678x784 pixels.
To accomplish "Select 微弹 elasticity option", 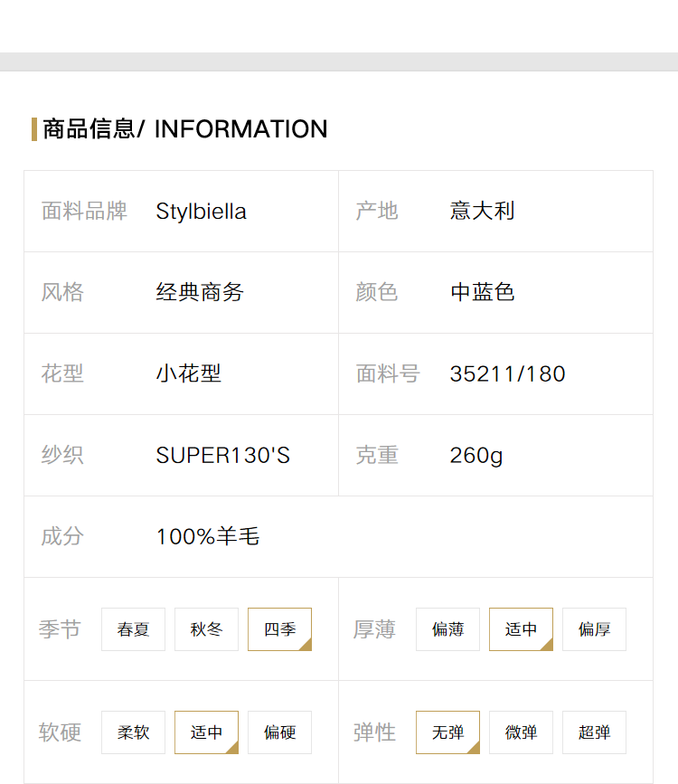I will [x=521, y=732].
